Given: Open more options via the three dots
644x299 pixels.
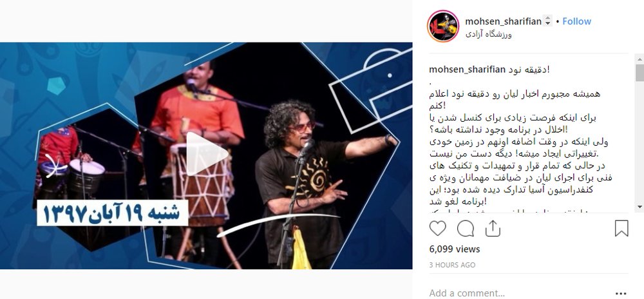Looking at the screenshot, I should 622,293.
